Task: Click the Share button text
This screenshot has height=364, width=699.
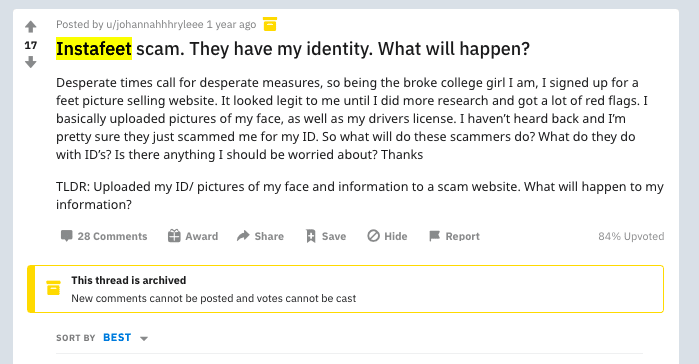Action: coord(269,236)
